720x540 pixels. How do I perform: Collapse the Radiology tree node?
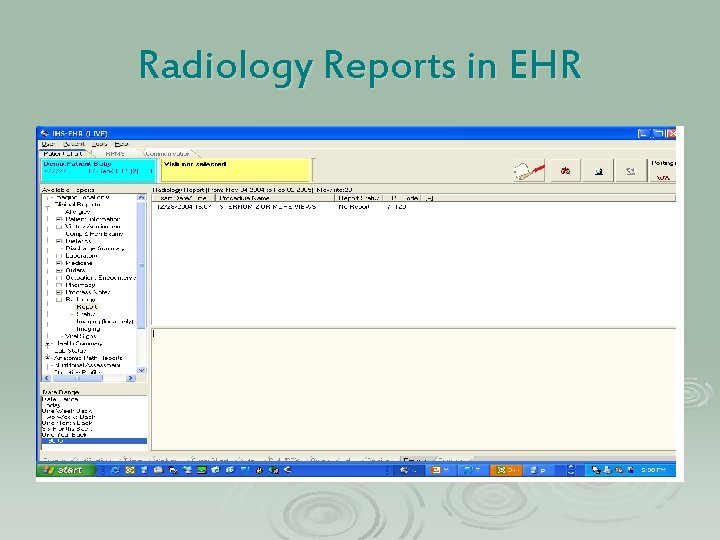59,300
